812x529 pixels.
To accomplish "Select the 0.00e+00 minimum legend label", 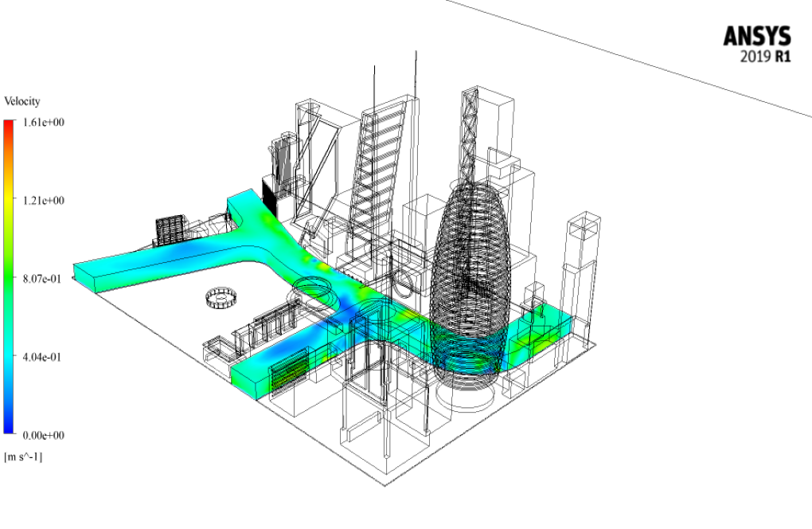I will tap(45, 435).
